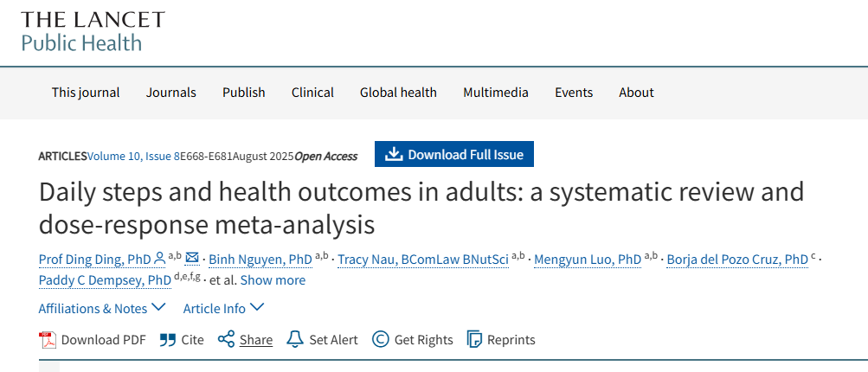Expand the Article Info chevron
The width and height of the screenshot is (868, 372).
[x=257, y=307]
